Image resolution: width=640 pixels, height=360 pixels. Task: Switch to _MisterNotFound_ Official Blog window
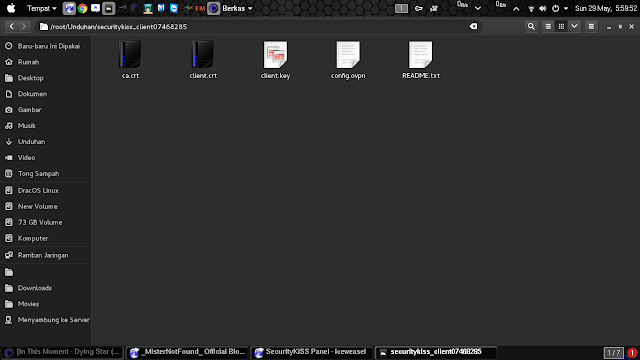tap(187, 352)
